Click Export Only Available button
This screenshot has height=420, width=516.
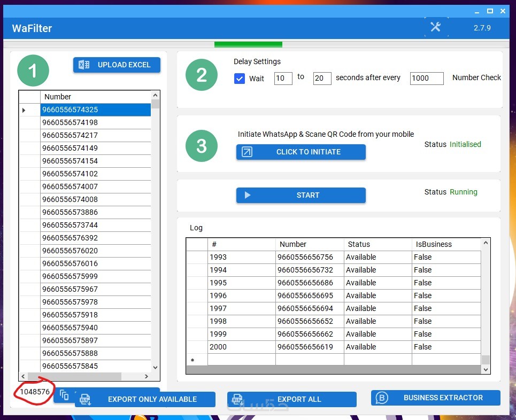(145, 399)
